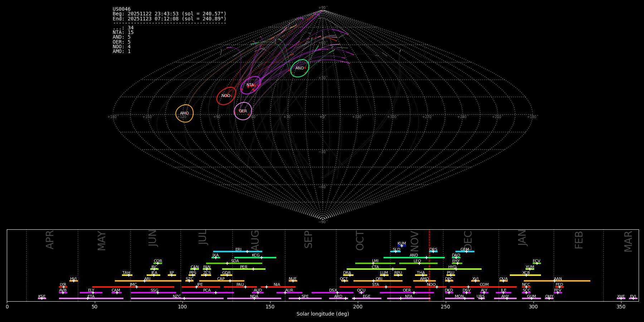Screen dimensions: 644x322
Task: Select the magenta NTA radiant circle
Action: tap(250, 85)
